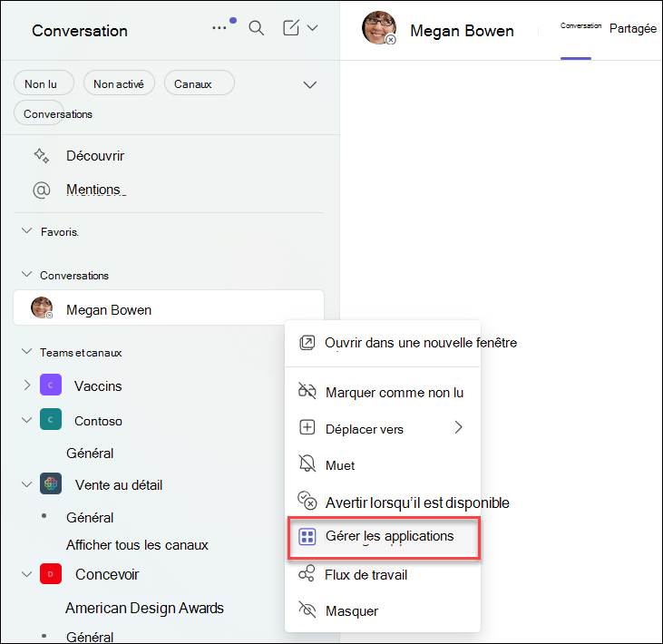Choose Masquer in context menu
This screenshot has height=644, width=663.
tap(383, 611)
